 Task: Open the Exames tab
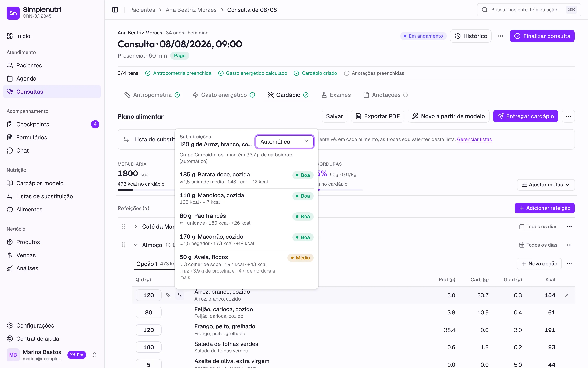336,95
